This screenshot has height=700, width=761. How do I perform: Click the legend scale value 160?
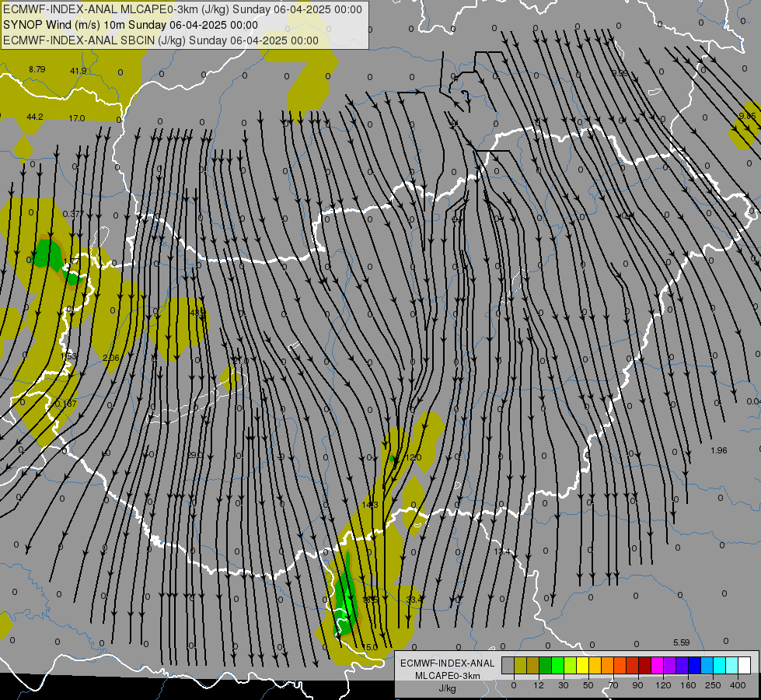pos(688,685)
